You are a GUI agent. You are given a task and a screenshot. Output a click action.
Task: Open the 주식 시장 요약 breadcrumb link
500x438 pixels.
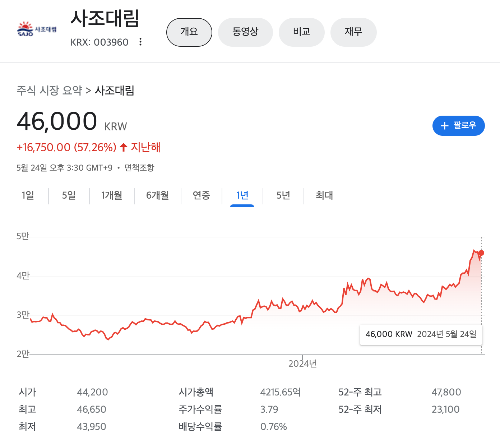(49, 90)
